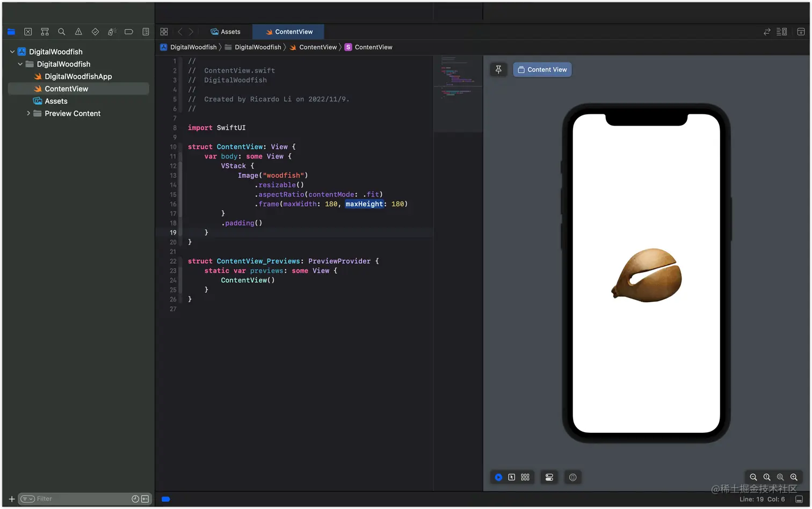Open the Breakpoint navigator
Image resolution: width=812 pixels, height=509 pixels.
129,32
